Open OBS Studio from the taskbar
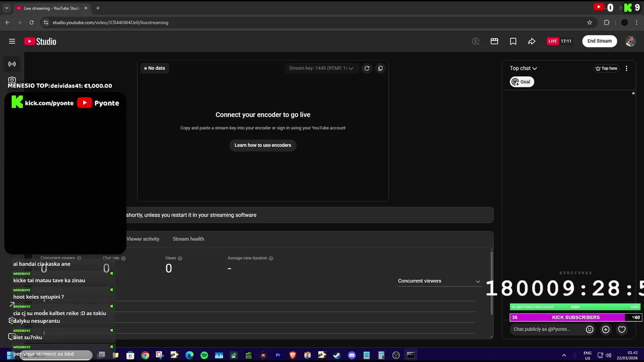Screen dimensions: 644x362 396,355
